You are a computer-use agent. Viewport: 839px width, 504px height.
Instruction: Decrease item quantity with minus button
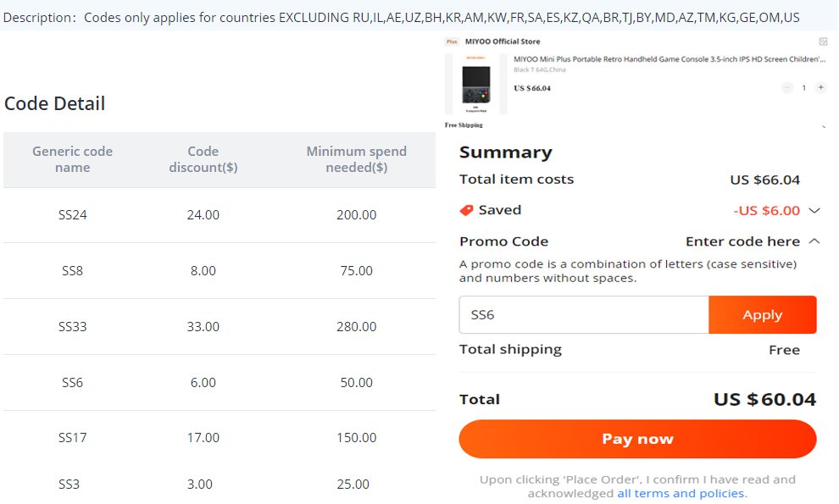pyautogui.click(x=787, y=88)
